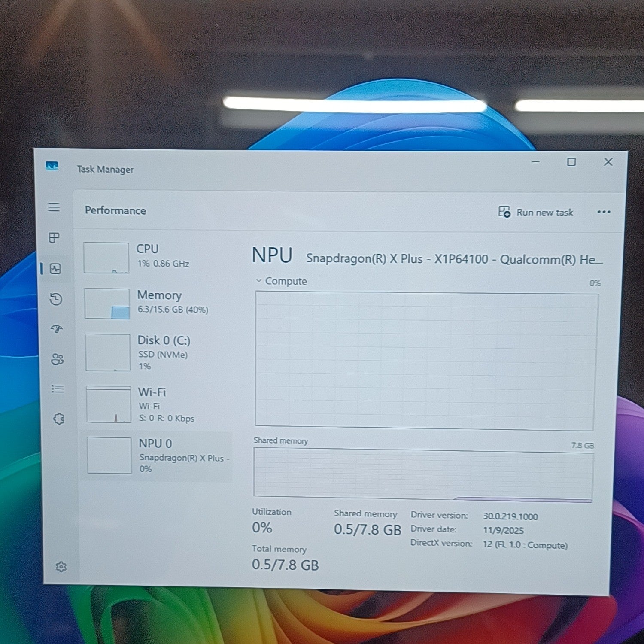Click the large NPU heading
Image resolution: width=644 pixels, height=644 pixels.
pos(272,255)
